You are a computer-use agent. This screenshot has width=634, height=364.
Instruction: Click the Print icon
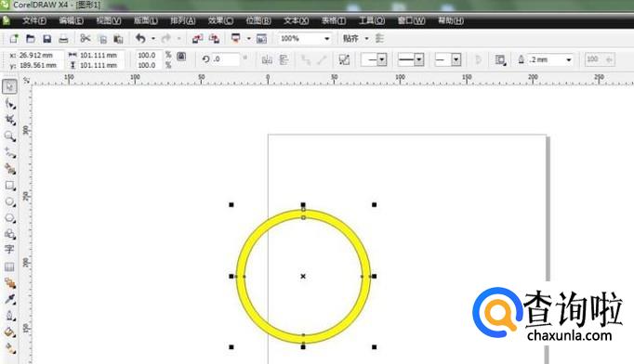tap(63, 39)
